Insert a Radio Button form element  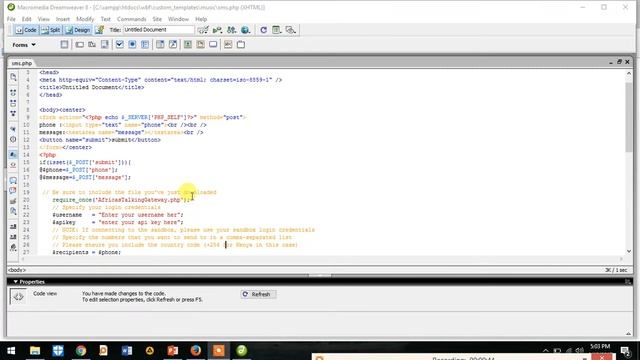point(132,44)
